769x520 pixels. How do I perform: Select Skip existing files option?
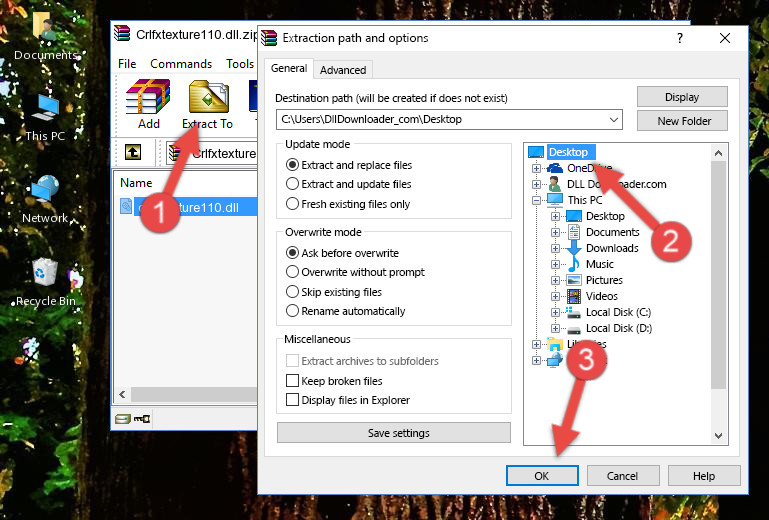[292, 292]
